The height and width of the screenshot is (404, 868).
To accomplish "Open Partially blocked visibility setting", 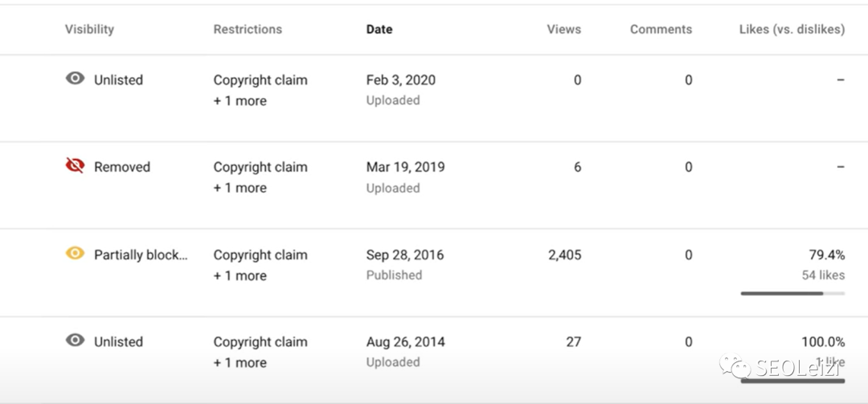I will click(x=141, y=255).
